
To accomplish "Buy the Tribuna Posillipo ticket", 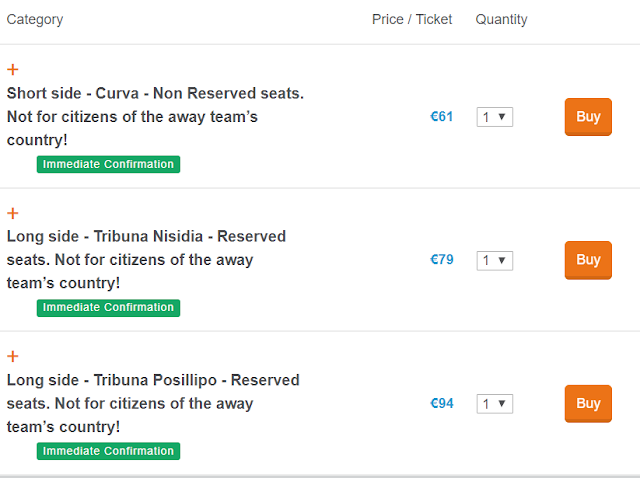I will (588, 404).
